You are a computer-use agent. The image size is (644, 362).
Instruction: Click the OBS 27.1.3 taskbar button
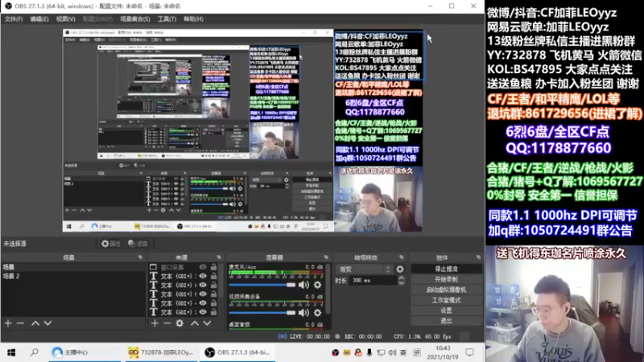[x=237, y=352]
